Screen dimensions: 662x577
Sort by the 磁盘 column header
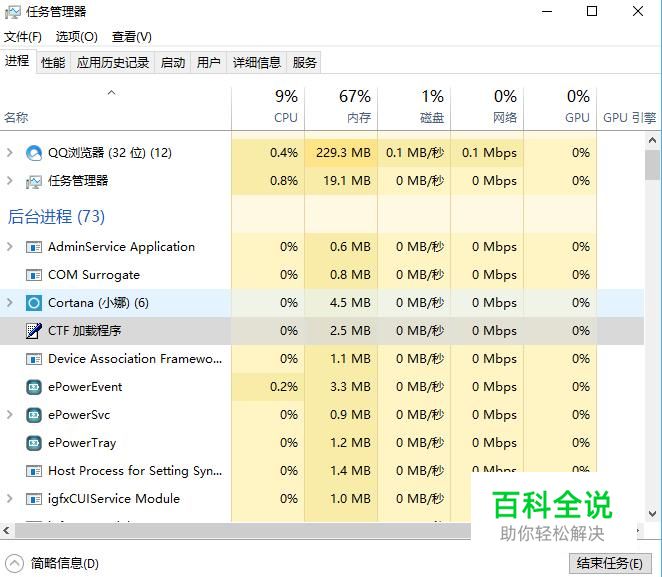[414, 109]
